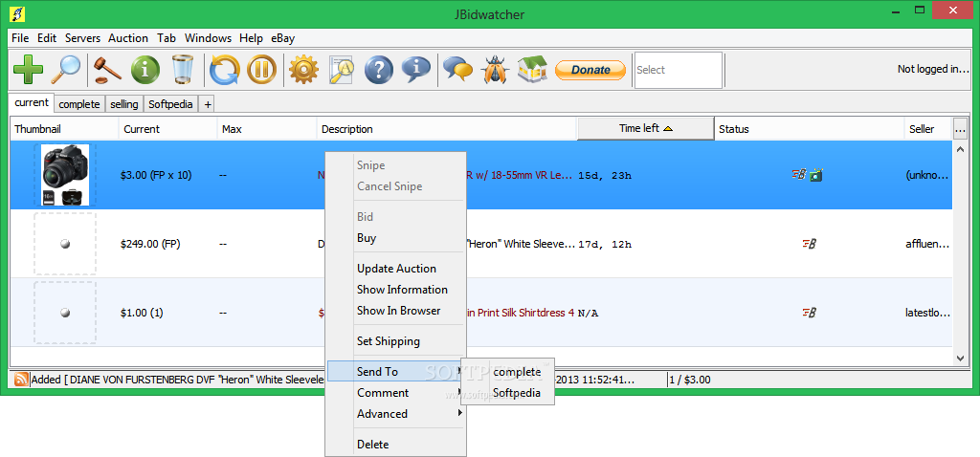
Task: Click the trash can Delete icon
Action: (x=183, y=69)
